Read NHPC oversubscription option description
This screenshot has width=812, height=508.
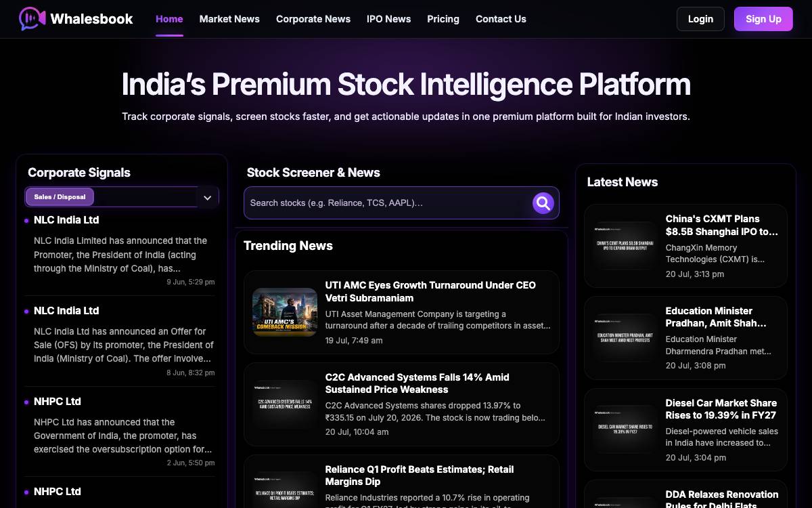coord(124,436)
